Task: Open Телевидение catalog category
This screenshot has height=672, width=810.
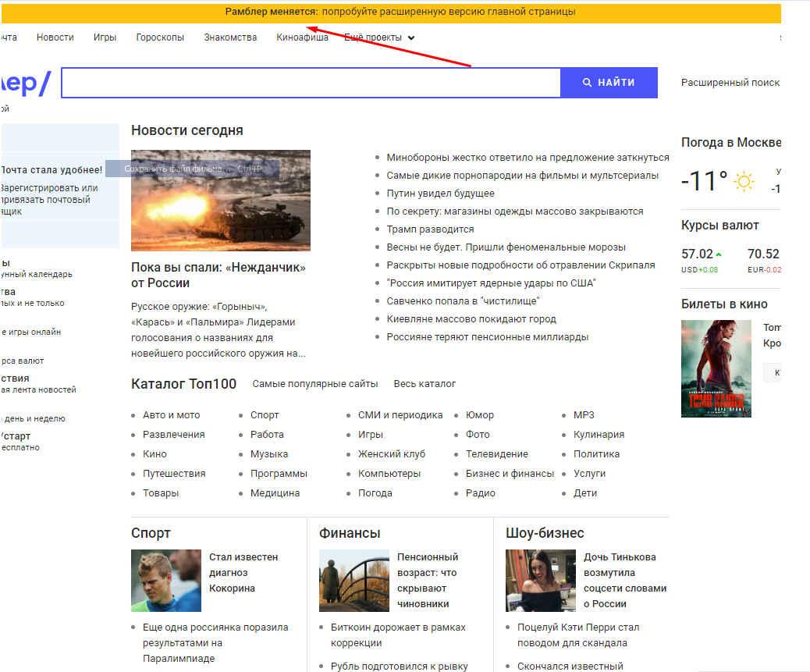Action: point(497,454)
